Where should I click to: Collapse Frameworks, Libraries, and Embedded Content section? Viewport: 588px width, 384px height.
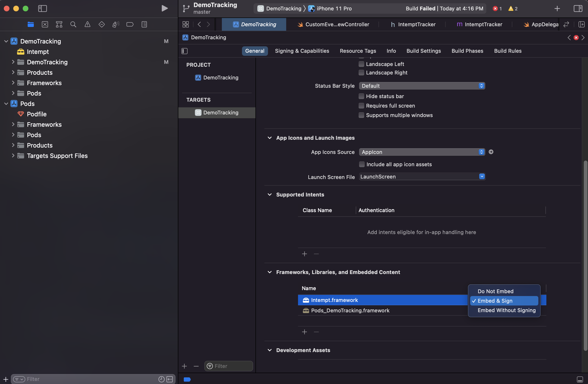270,272
